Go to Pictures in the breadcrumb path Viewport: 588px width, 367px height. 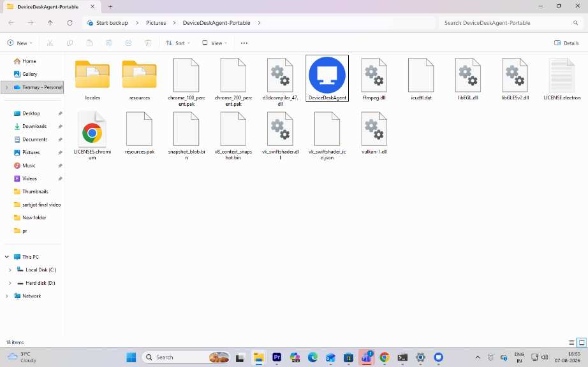(x=156, y=23)
